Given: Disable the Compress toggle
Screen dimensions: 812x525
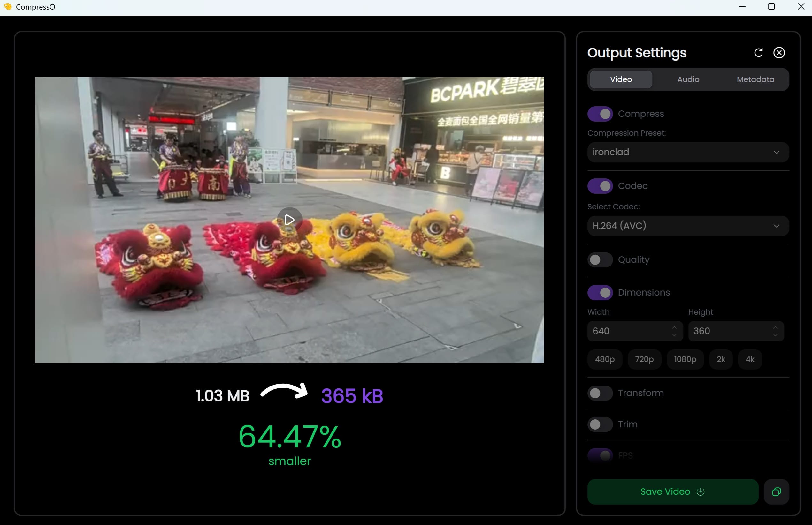Looking at the screenshot, I should 600,114.
